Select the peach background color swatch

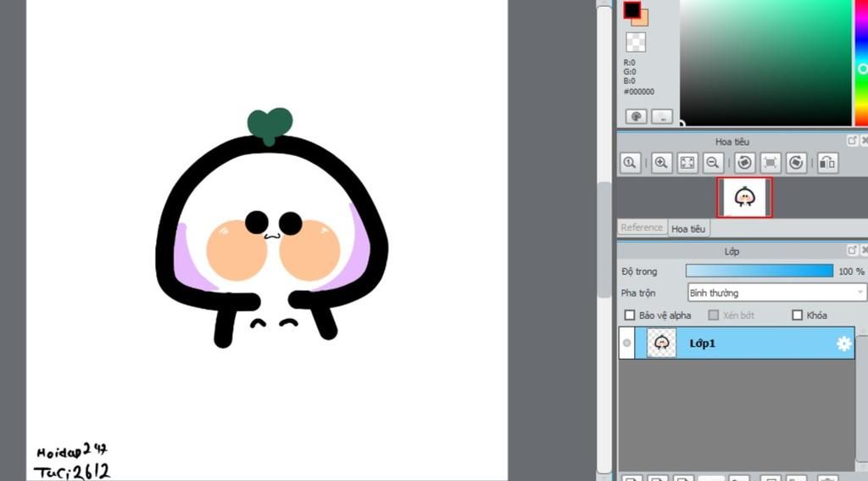pyautogui.click(x=643, y=20)
